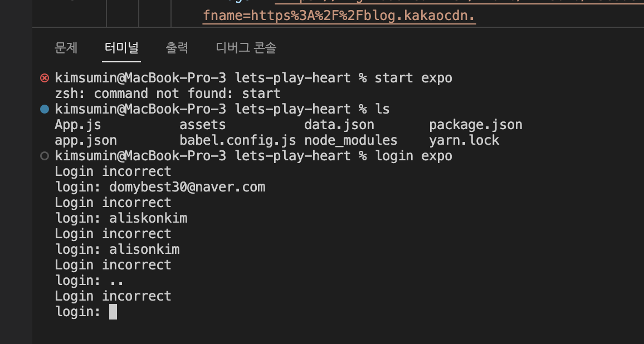This screenshot has width=644, height=344.
Task: Click the 'login expo' command text
Action: (x=413, y=156)
